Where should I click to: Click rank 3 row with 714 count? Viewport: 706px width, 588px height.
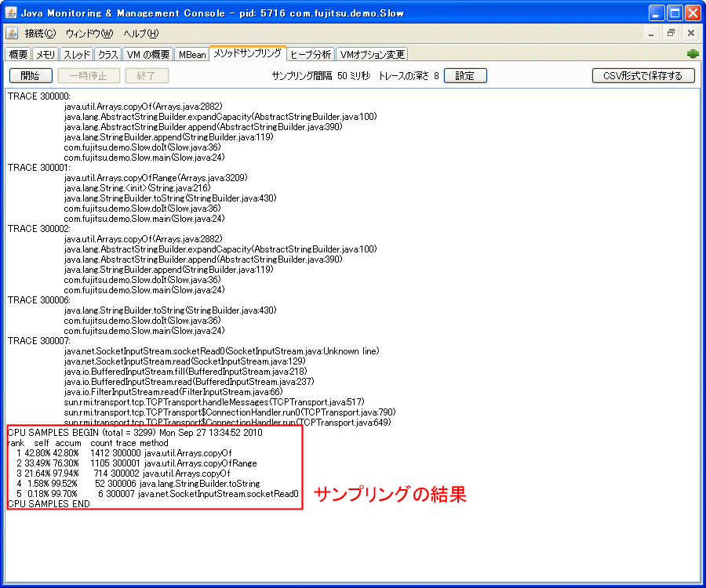coord(123,474)
